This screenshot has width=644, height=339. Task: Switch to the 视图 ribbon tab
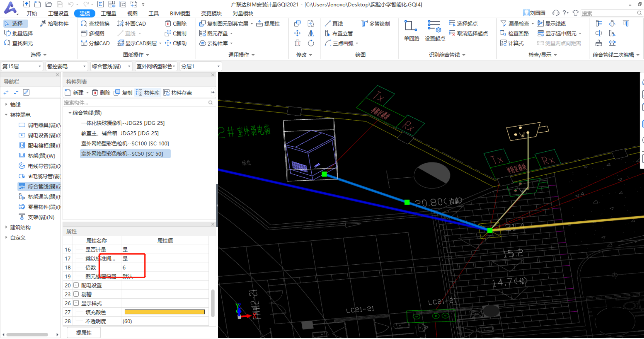coord(132,13)
